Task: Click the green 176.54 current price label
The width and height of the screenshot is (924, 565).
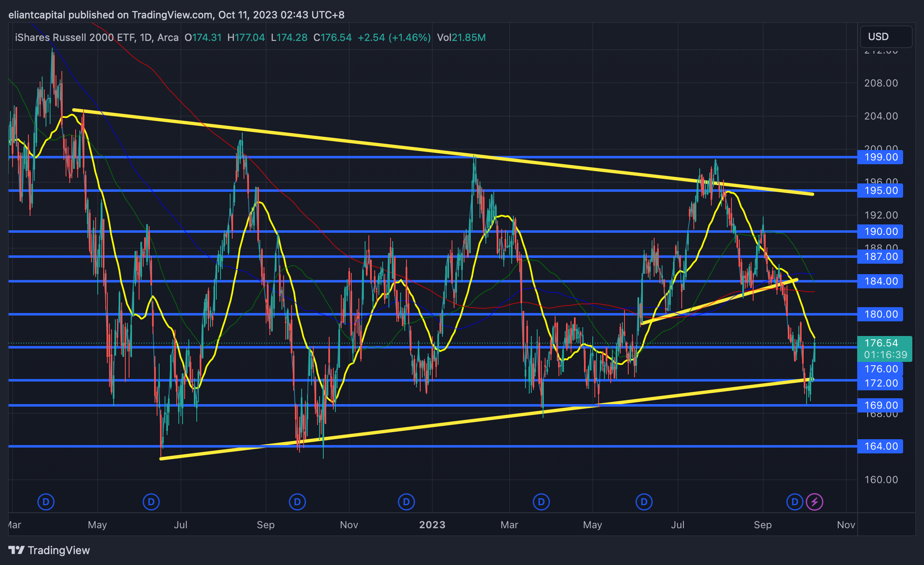Action: [884, 349]
